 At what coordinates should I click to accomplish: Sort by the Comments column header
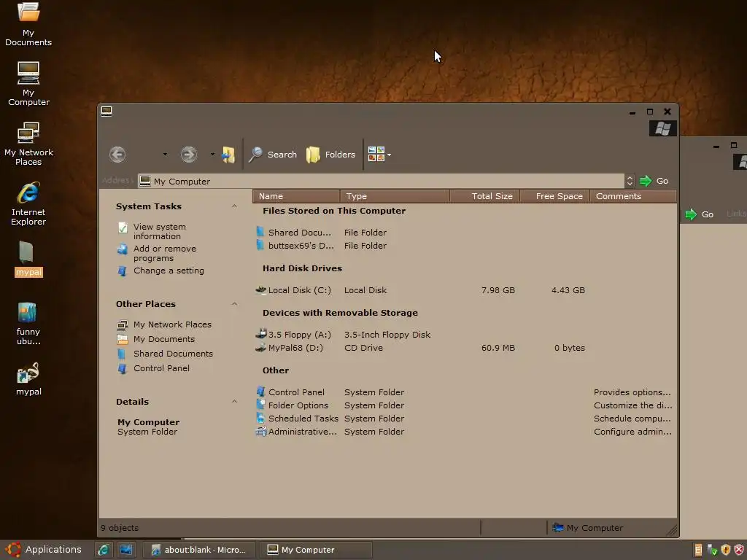(x=632, y=196)
